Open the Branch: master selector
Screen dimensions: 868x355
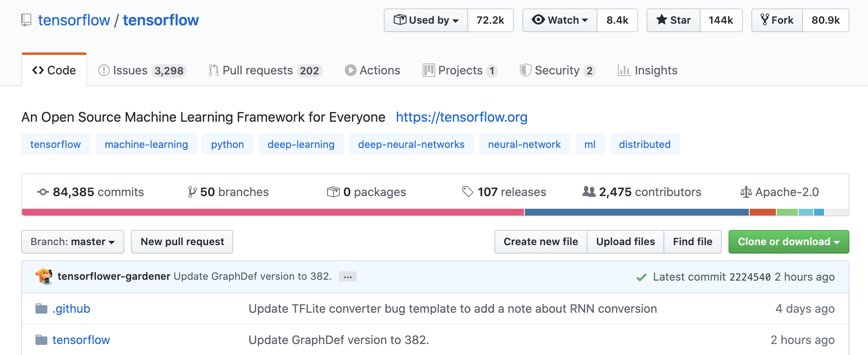coord(73,242)
